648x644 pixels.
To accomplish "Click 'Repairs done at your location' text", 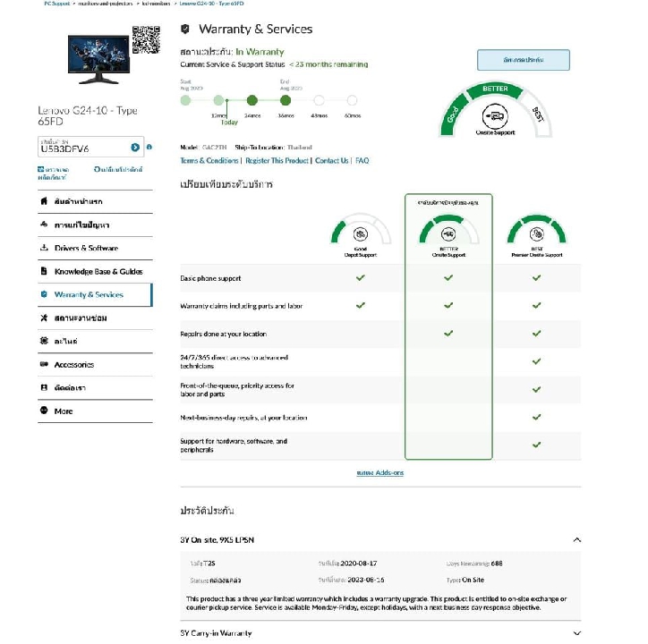I will 223,334.
